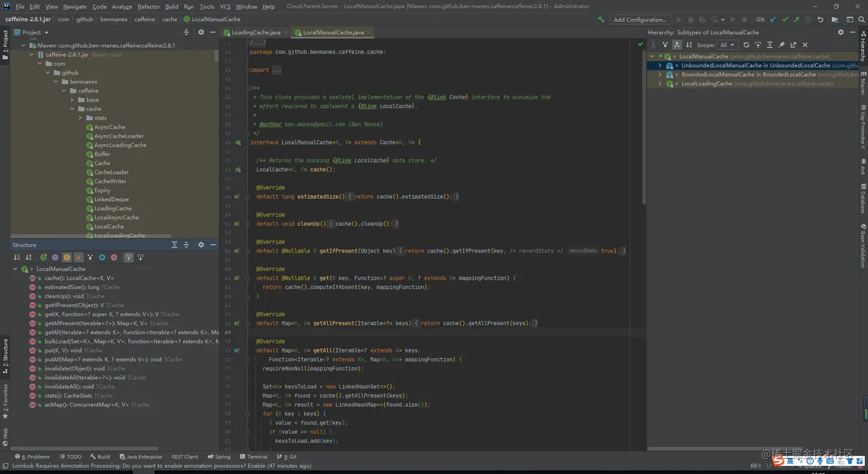868x474 pixels.
Task: Toggle Show Lambdas filter in Structure panel
Action: (114, 257)
